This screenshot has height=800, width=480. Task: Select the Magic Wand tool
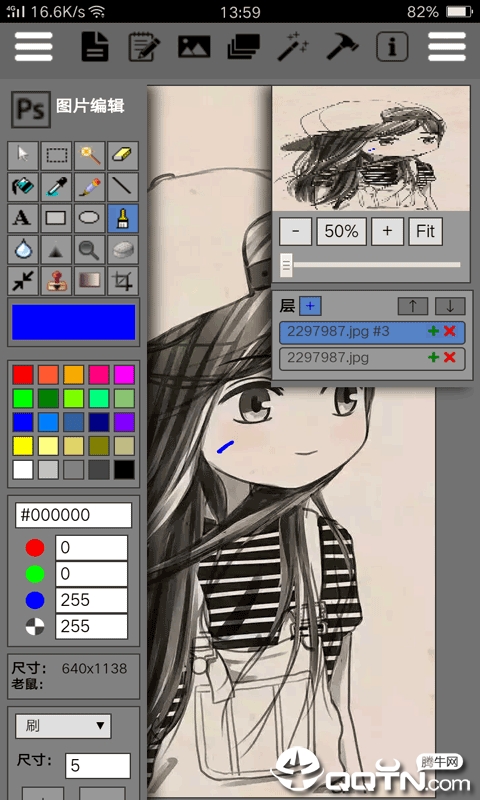tap(90, 156)
